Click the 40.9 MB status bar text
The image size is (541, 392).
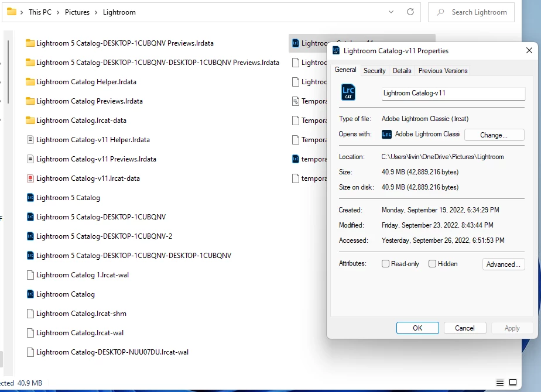[30, 383]
